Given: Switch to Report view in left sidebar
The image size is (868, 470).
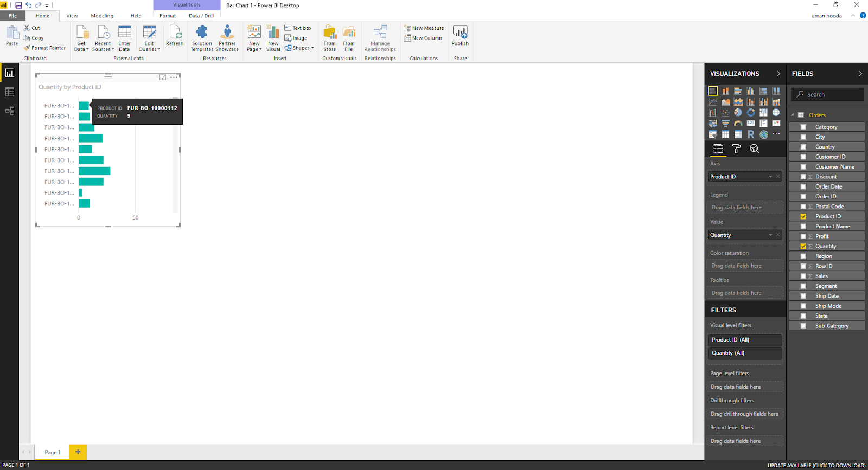Looking at the screenshot, I should click(10, 73).
